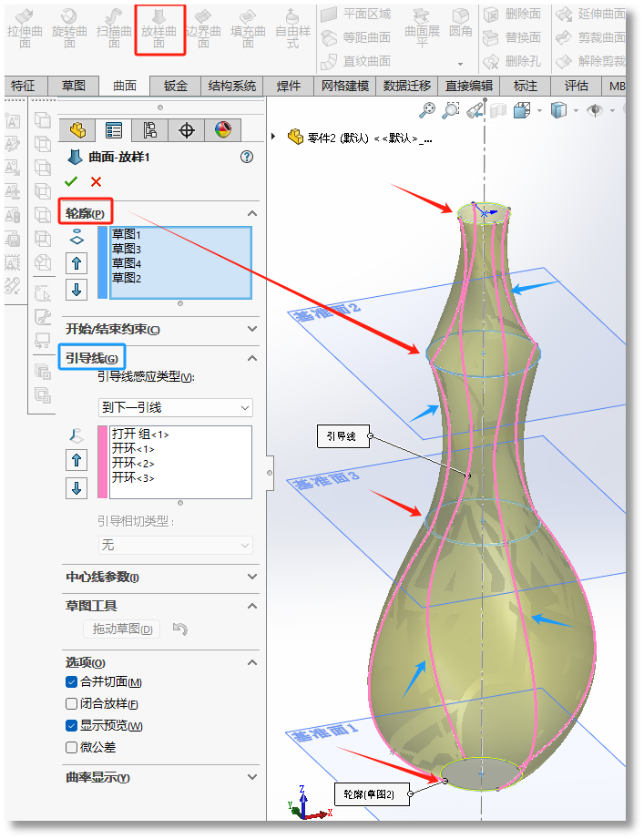644x839 pixels.
Task: Switch to the 结构系统 tab
Action: click(x=231, y=86)
